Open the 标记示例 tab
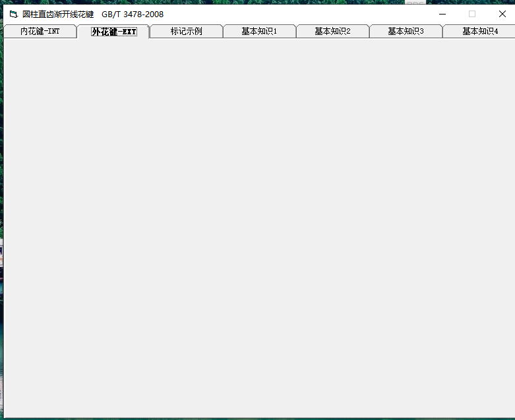The image size is (515, 420). [186, 32]
